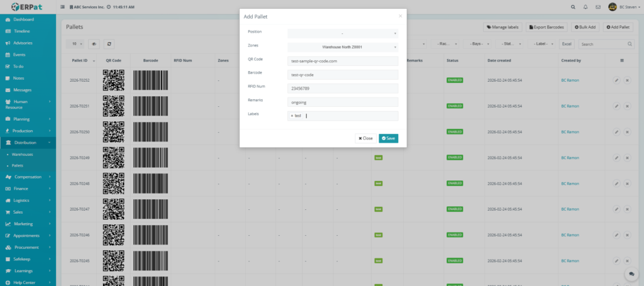Remove the 'test' label tag
This screenshot has height=286, width=644.
(x=292, y=116)
